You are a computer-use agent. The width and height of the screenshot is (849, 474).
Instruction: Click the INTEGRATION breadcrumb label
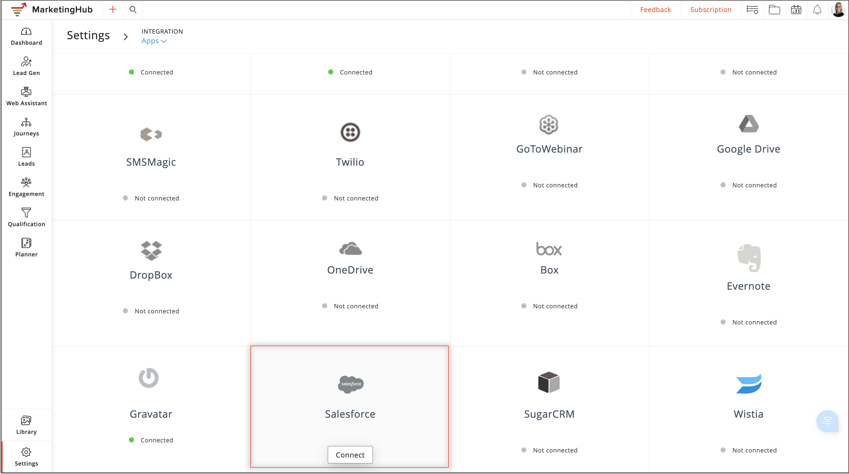162,31
